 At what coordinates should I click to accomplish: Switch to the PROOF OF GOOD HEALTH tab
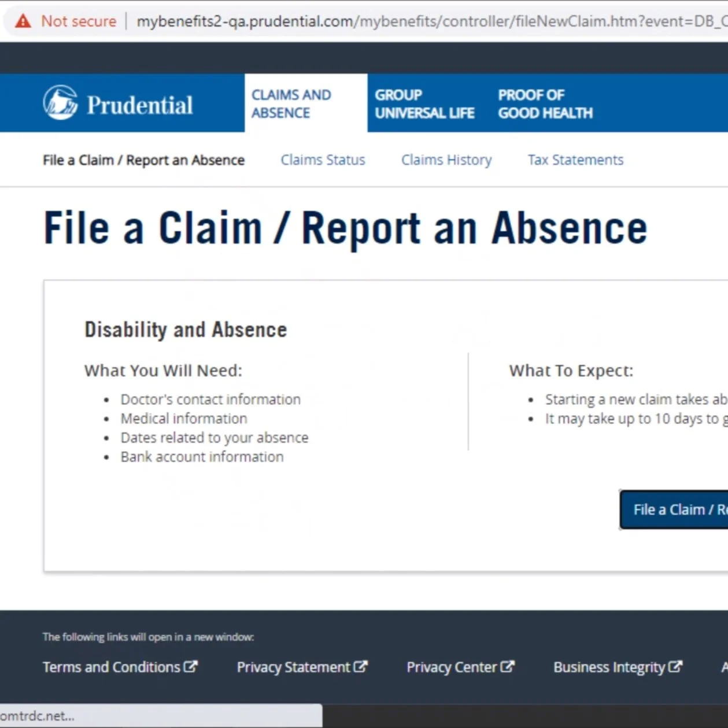(x=545, y=104)
